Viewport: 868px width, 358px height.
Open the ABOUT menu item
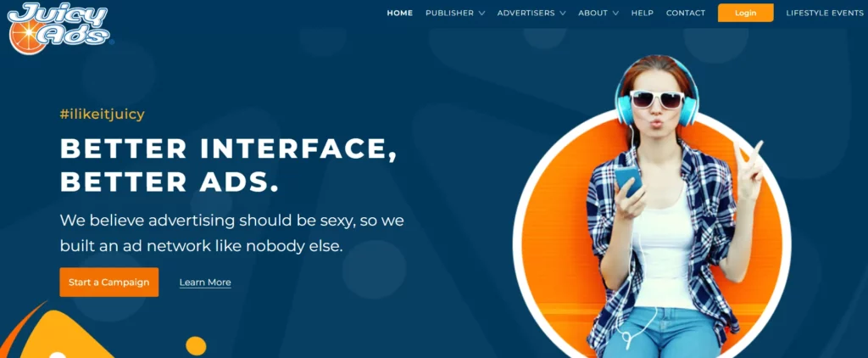(x=593, y=14)
